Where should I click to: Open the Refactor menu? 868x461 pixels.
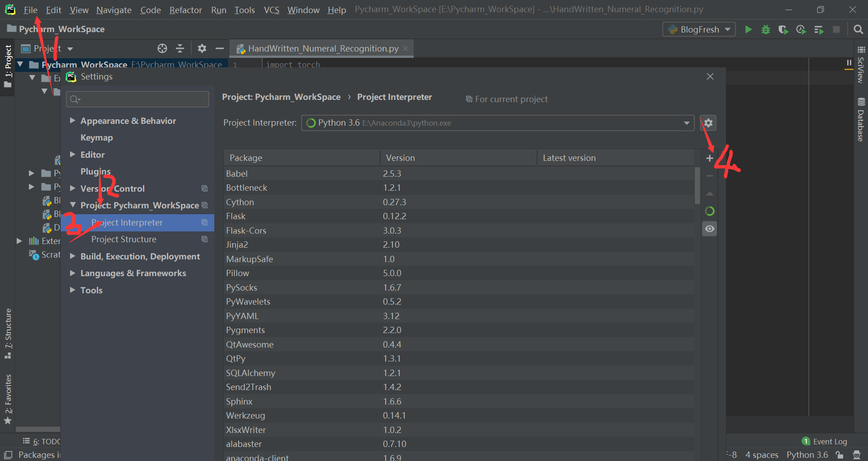(x=185, y=10)
